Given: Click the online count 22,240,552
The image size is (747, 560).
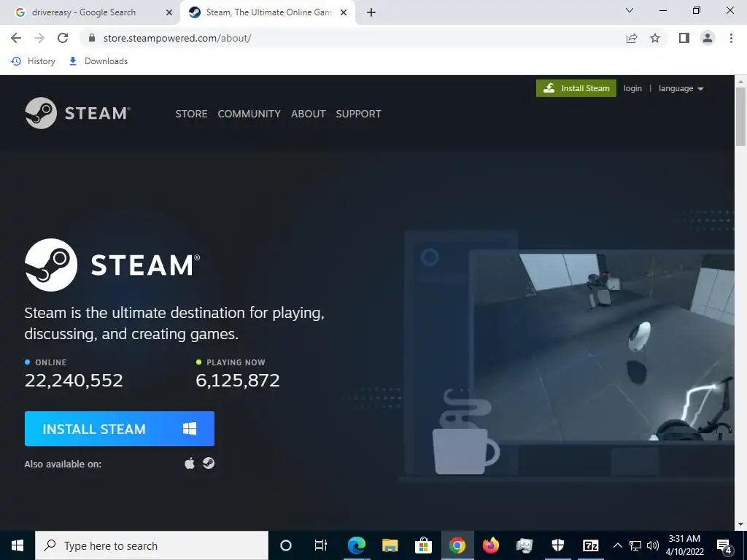Looking at the screenshot, I should click(74, 380).
